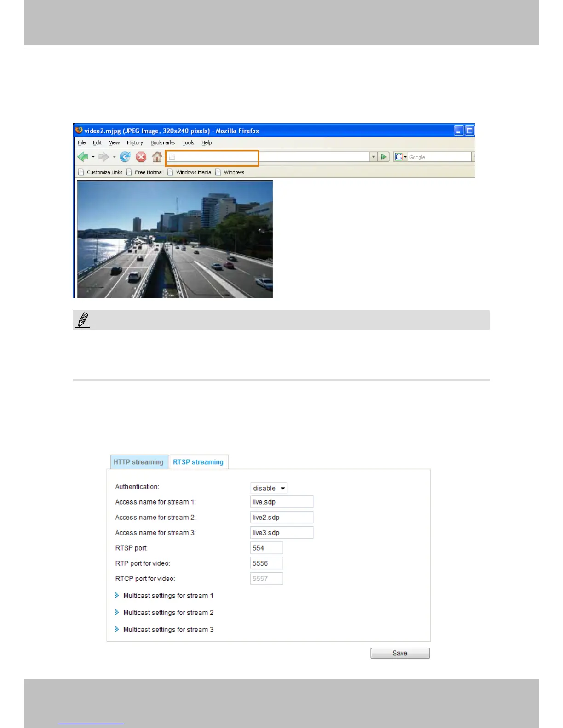
Task: Click the Firefox green back arrow
Action: [83, 157]
